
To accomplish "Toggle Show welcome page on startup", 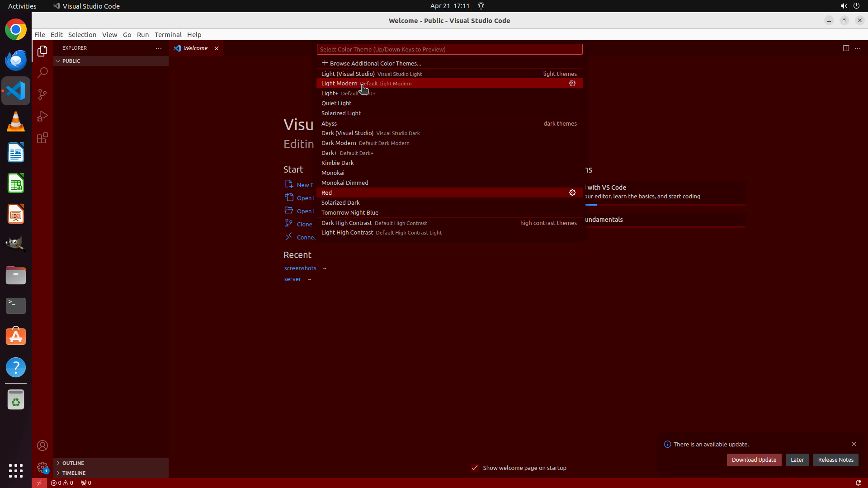I will [x=474, y=468].
